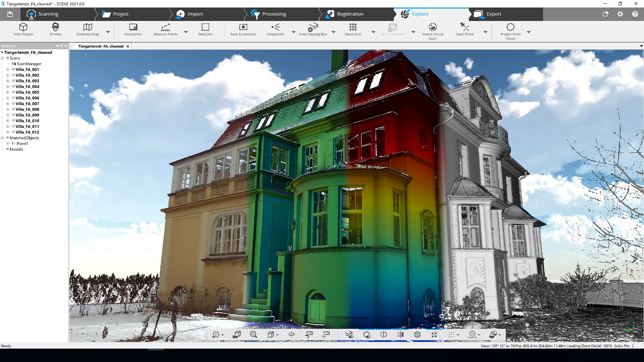Select the Mark Point tool

pyautogui.click(x=465, y=29)
